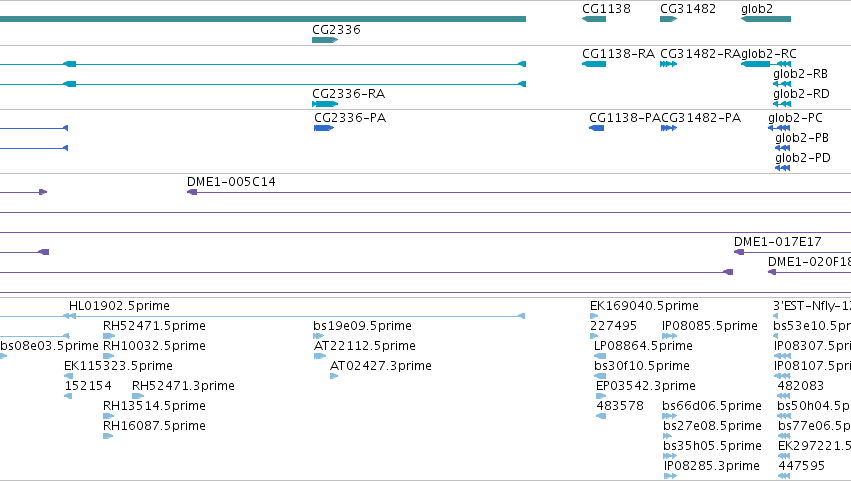Click the CG1138 gene arrow glyph
851x481 pixels.
[594, 19]
